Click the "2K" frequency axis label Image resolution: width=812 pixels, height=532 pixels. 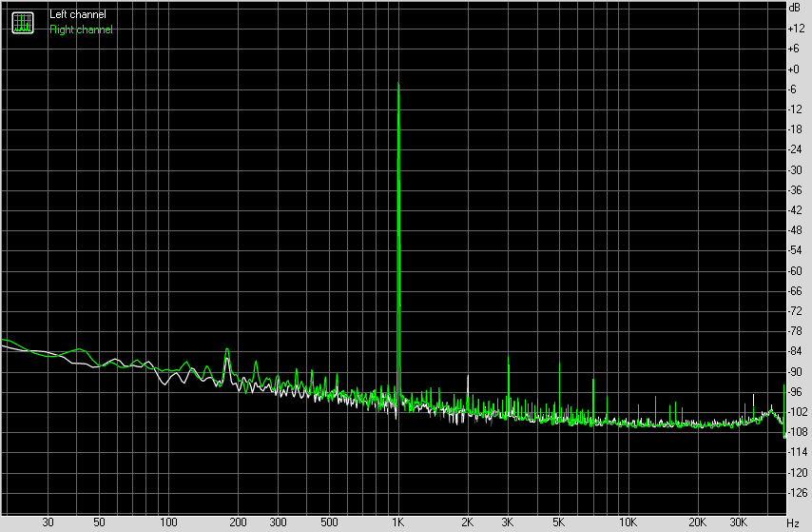(468, 522)
